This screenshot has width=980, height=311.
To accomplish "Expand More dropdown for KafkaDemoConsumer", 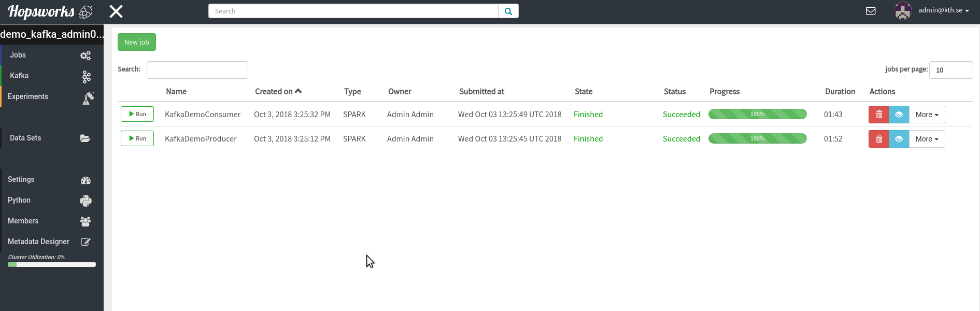I will 927,115.
